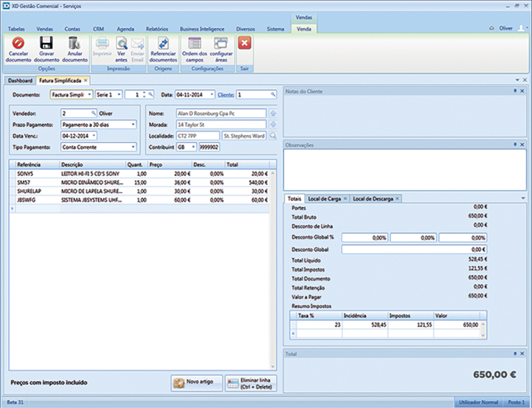The width and height of the screenshot is (532, 408).
Task: Expand the Data date picker dropdown
Action: click(x=212, y=94)
